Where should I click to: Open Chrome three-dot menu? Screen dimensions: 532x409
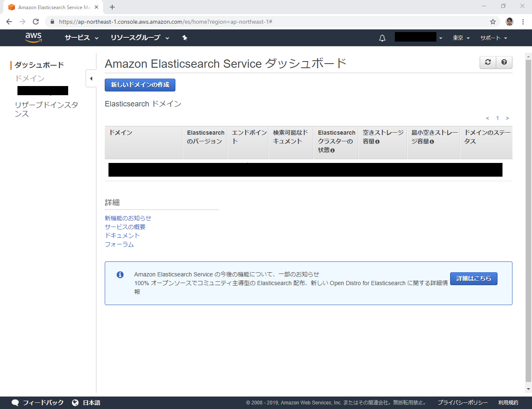coord(523,22)
